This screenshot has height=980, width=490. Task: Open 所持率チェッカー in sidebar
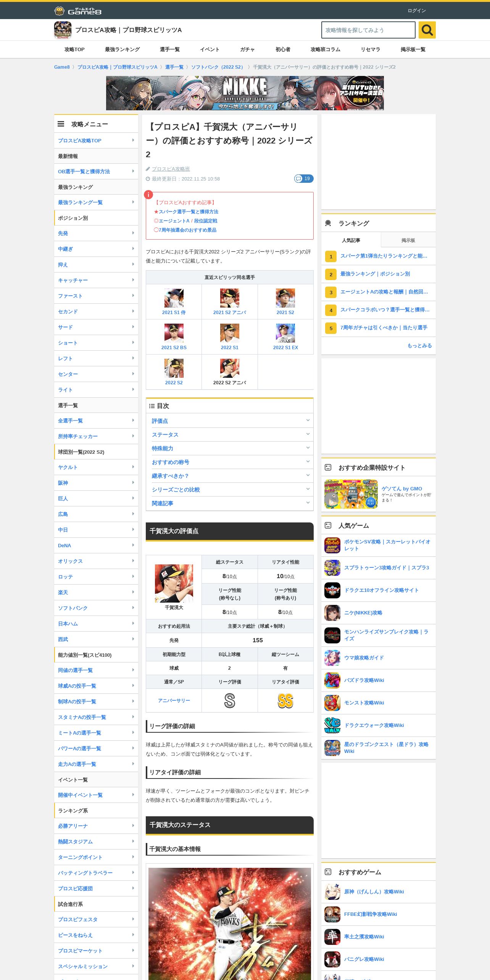click(x=96, y=436)
